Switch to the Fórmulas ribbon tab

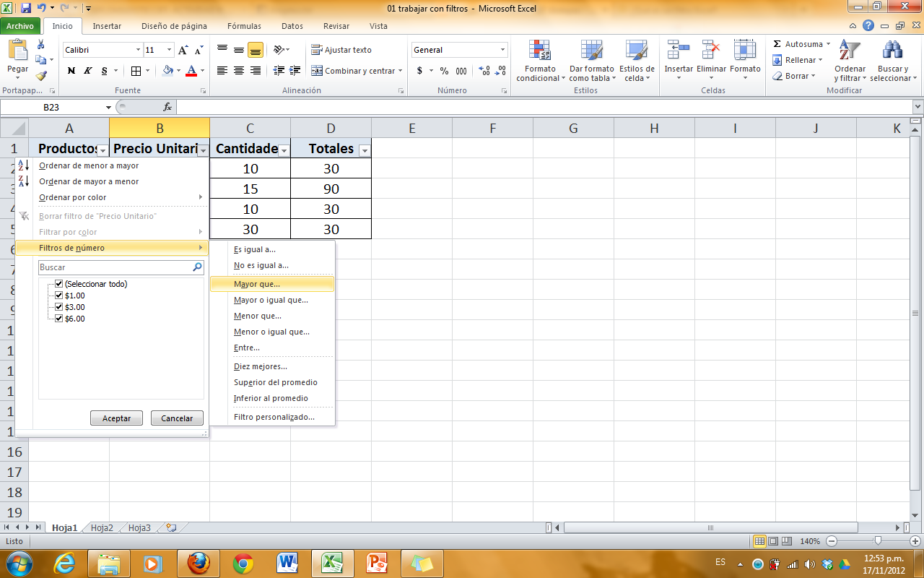click(243, 26)
